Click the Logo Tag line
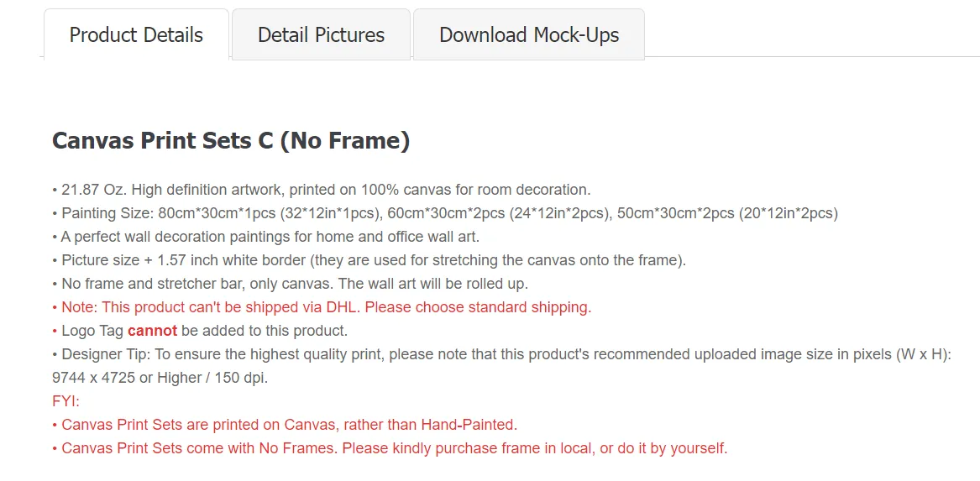Image resolution: width=980 pixels, height=481 pixels. click(200, 331)
